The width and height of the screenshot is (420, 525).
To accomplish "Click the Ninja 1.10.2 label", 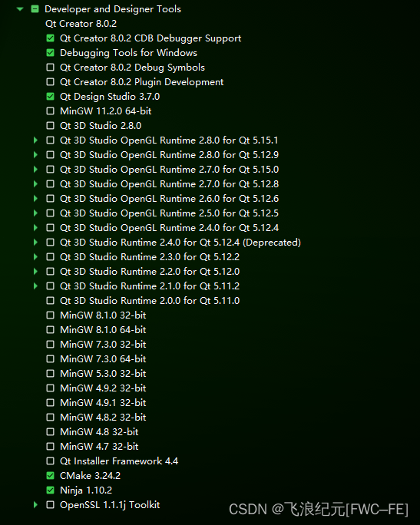I will 86,490.
